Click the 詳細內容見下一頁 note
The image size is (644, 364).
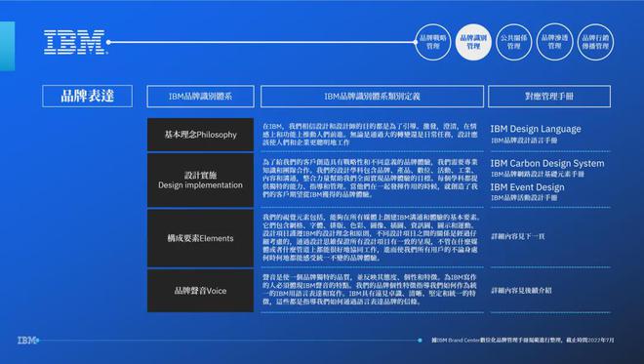[x=518, y=236]
